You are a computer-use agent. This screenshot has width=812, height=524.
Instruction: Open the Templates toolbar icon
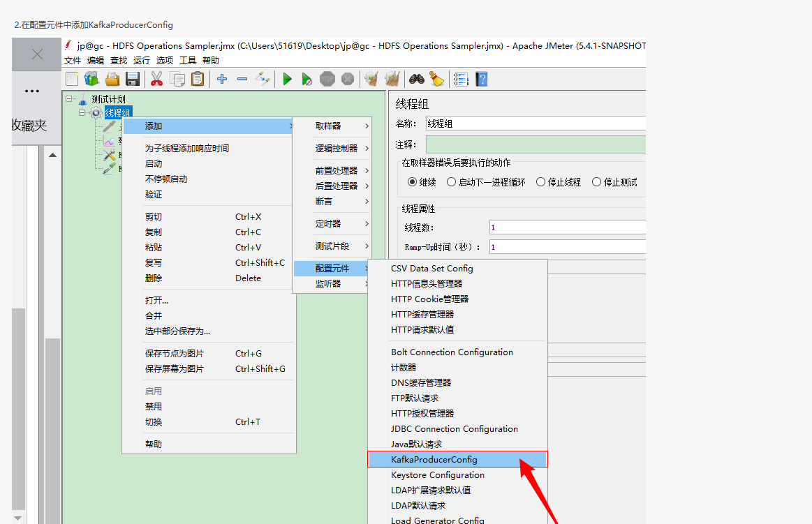click(x=91, y=79)
